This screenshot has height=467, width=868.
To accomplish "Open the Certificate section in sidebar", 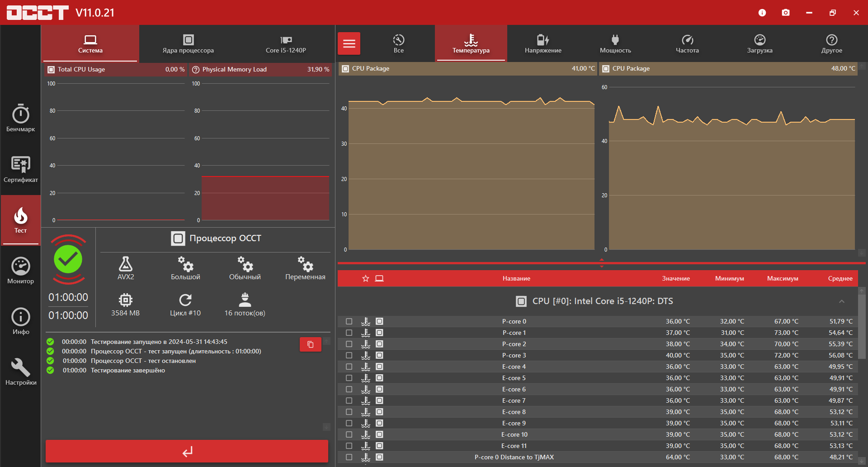I will [x=20, y=169].
